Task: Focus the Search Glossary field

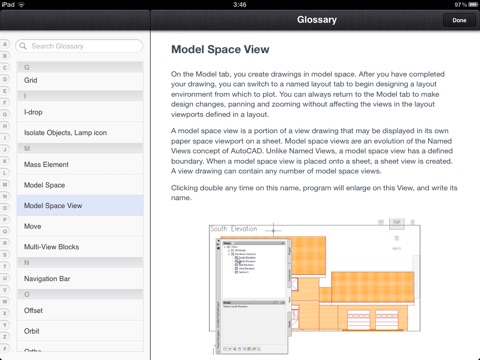Action: pos(79,46)
